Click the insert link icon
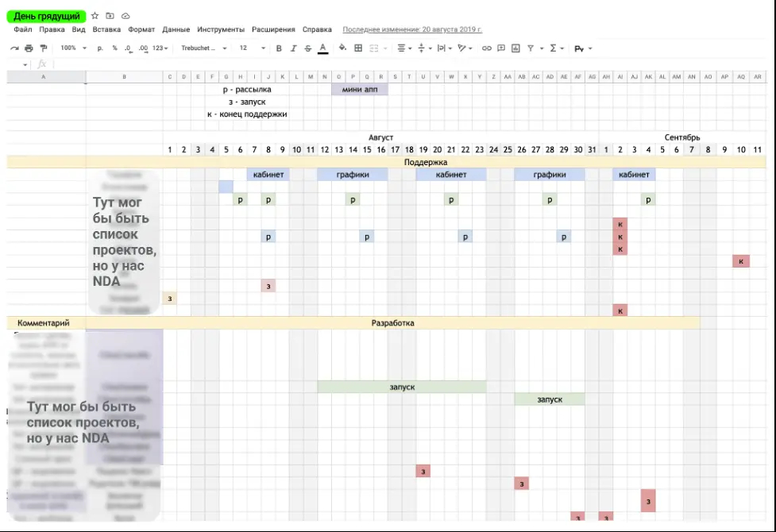Image resolution: width=776 pixels, height=532 pixels. point(486,48)
